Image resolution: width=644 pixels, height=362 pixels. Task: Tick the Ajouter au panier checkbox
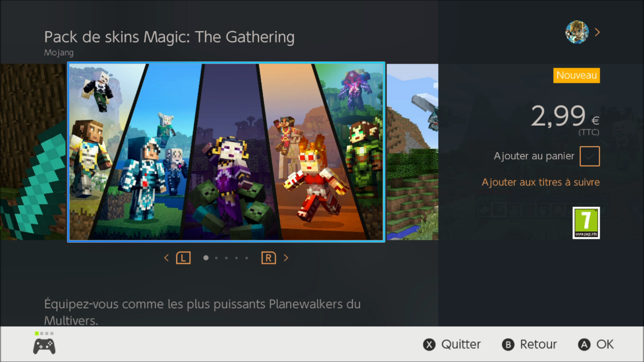coord(590,156)
